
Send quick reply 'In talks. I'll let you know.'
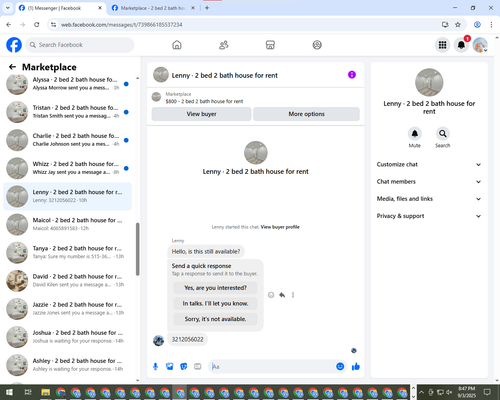(215, 303)
